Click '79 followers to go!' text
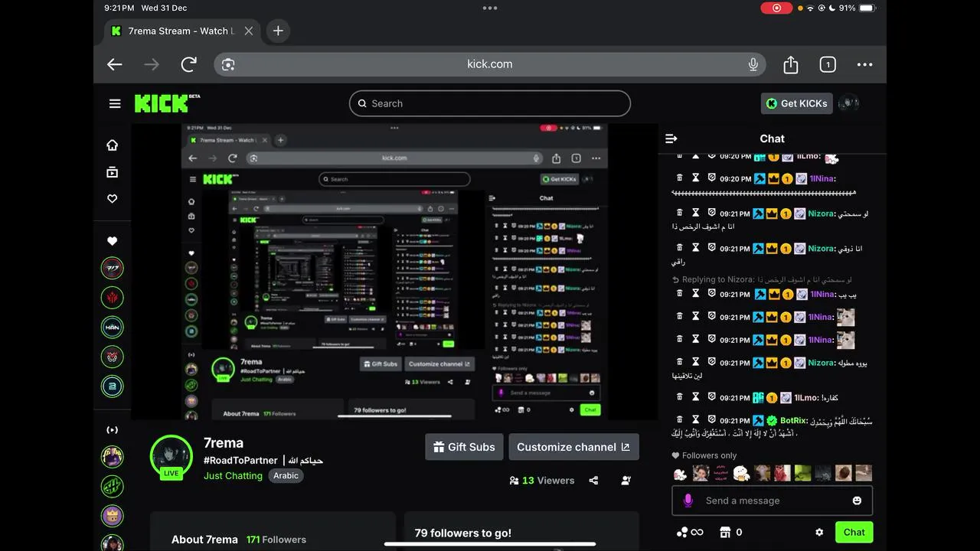The height and width of the screenshot is (551, 980). click(x=463, y=533)
